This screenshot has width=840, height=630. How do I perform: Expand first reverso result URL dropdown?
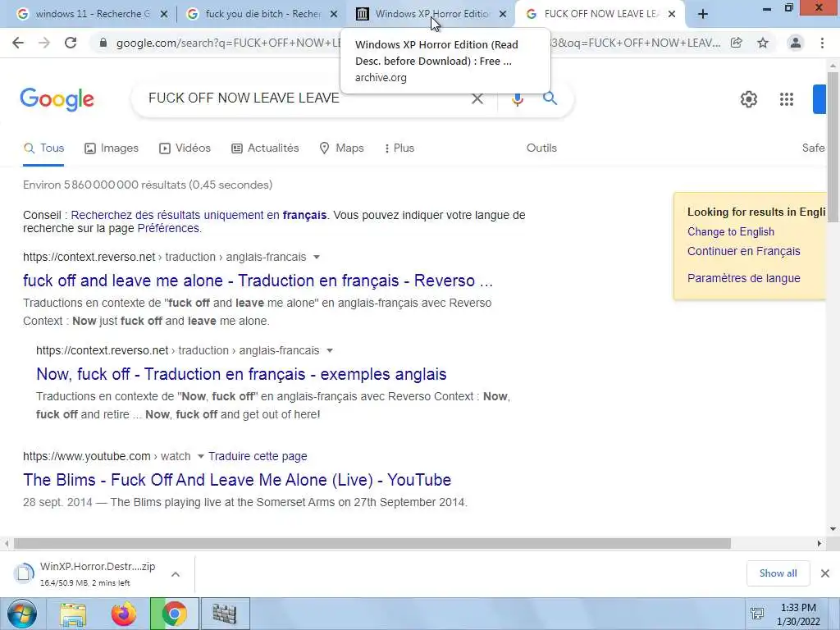317,257
